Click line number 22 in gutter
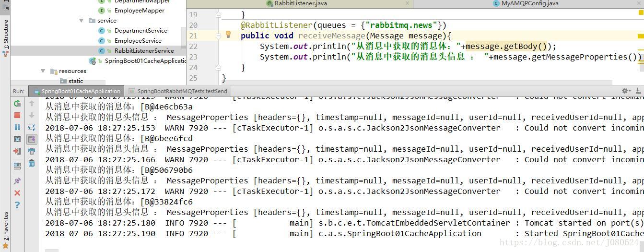This screenshot has height=252, width=644. point(193,46)
